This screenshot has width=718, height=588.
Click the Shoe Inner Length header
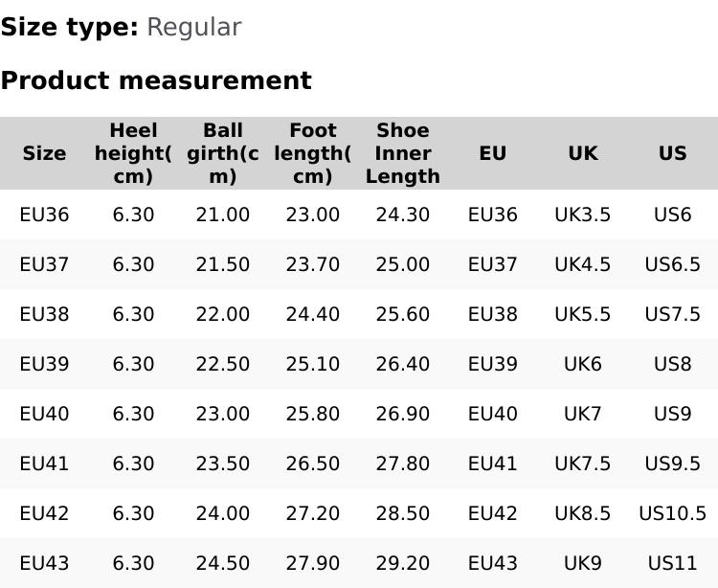click(402, 153)
